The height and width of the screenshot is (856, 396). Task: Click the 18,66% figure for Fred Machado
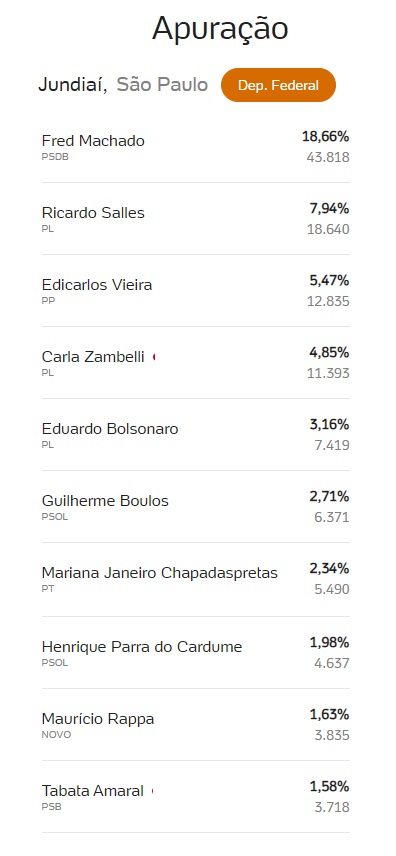pyautogui.click(x=326, y=136)
